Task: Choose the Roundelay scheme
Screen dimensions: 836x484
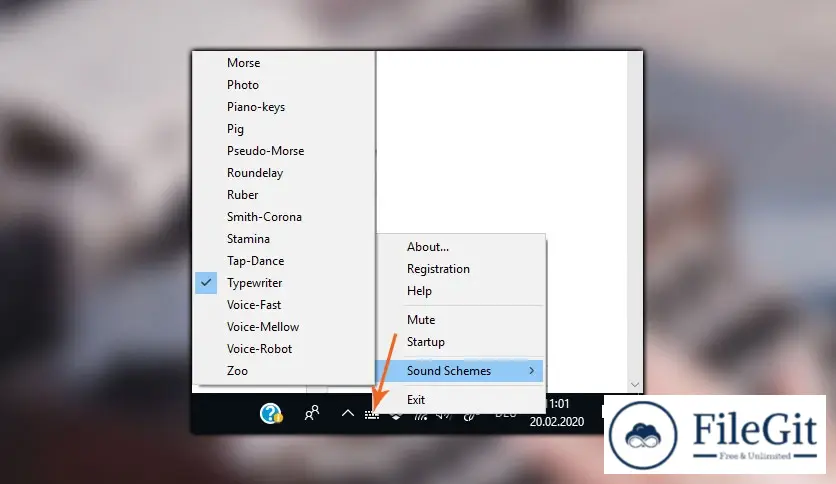Action: (x=284, y=173)
